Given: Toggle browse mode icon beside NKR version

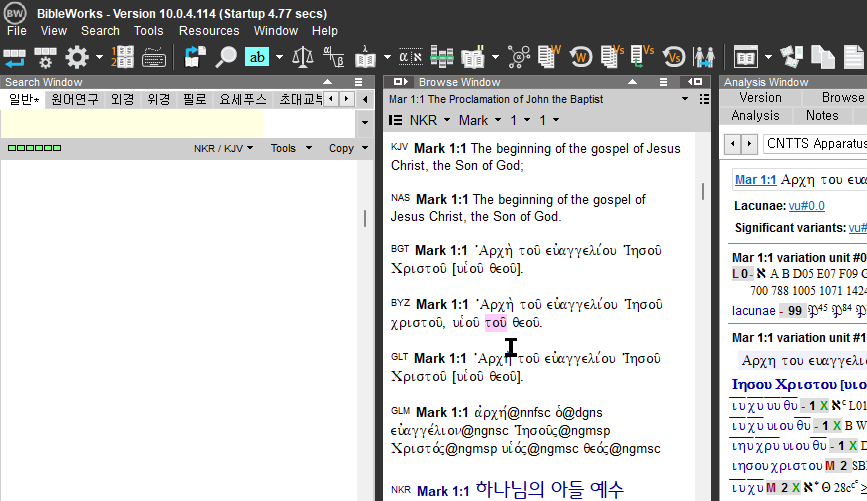Looking at the screenshot, I should coord(395,120).
